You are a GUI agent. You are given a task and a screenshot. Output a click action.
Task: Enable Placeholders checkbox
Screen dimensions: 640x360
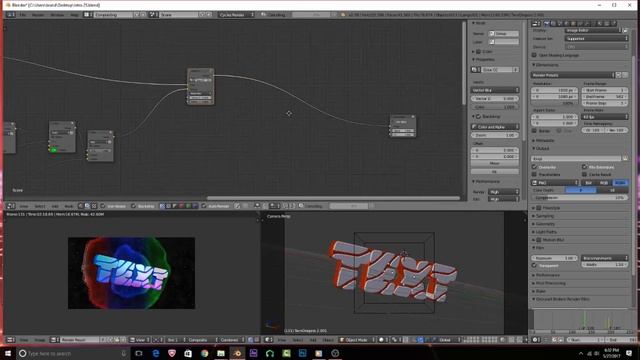(x=534, y=174)
